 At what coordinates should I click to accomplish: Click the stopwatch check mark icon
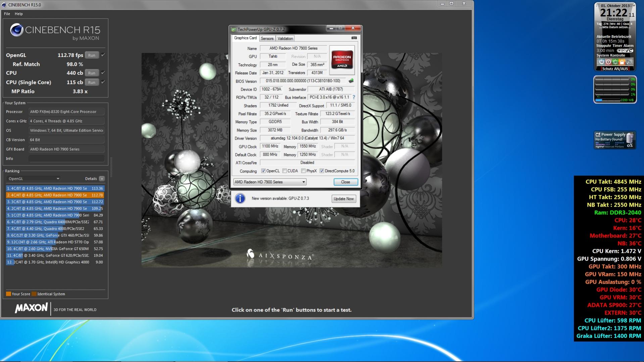627,51
